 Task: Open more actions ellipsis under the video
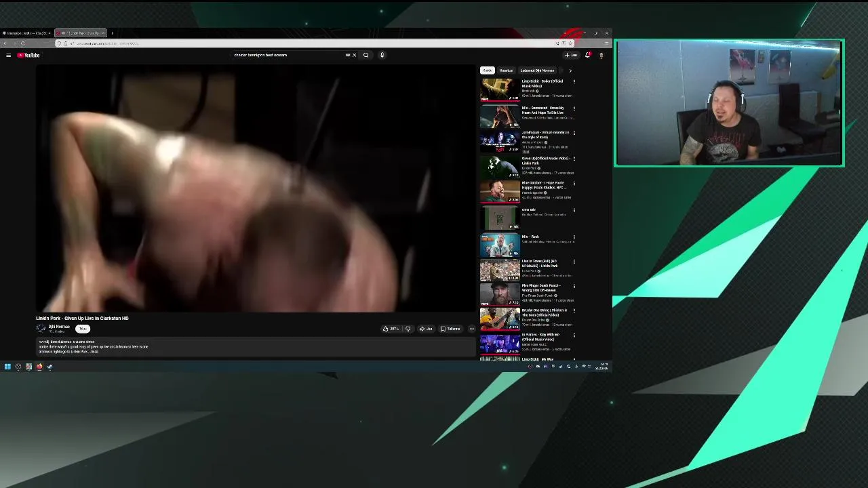(472, 329)
